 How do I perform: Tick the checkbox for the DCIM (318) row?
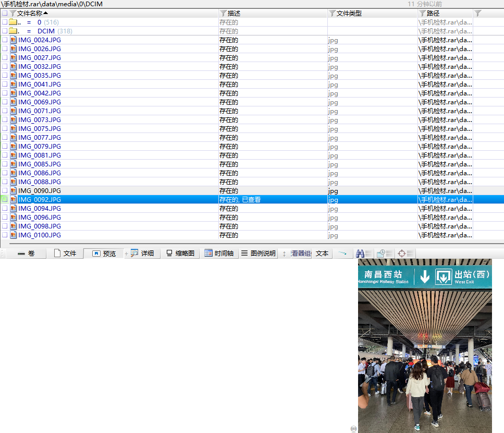coord(5,31)
